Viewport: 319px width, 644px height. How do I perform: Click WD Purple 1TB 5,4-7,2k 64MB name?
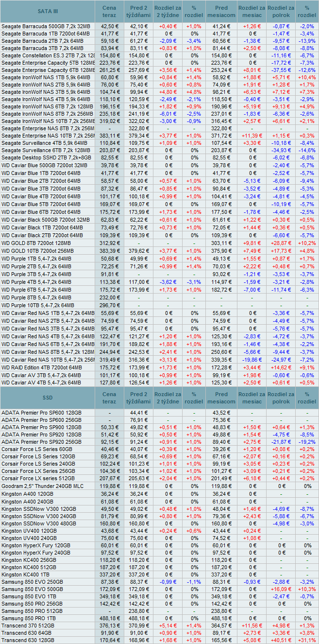tap(36, 259)
